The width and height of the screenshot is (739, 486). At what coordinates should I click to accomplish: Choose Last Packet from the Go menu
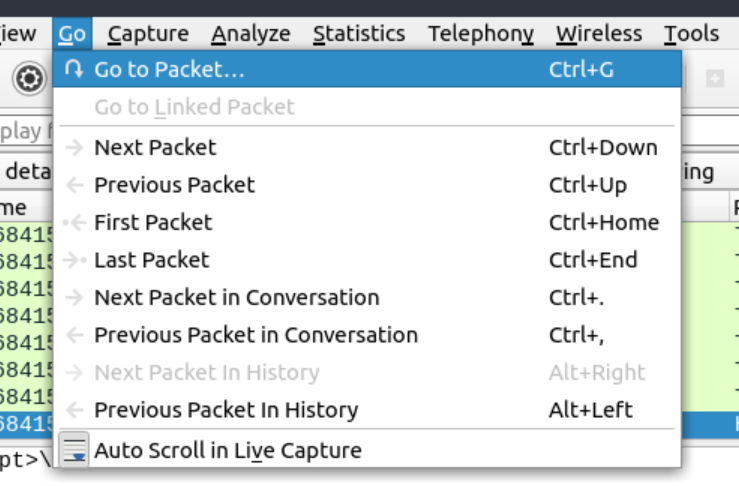click(x=151, y=260)
